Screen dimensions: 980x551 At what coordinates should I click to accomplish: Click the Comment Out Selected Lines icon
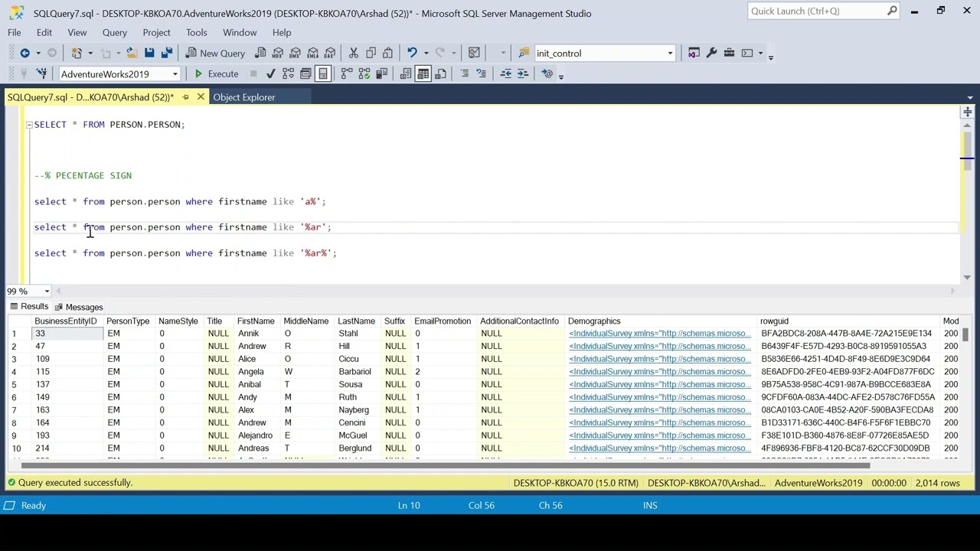(x=464, y=73)
